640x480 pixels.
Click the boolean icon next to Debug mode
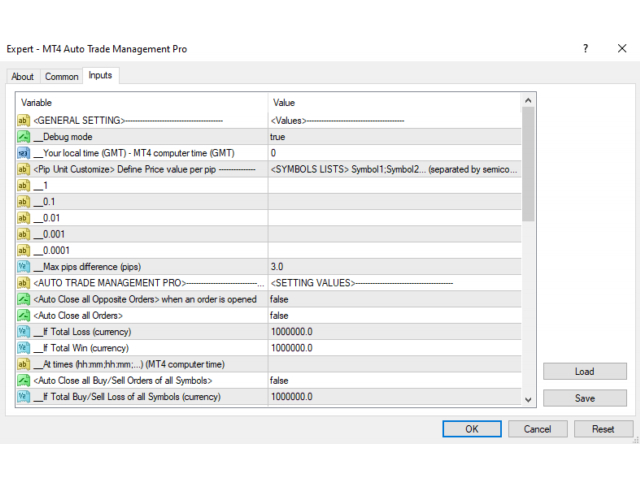23,137
